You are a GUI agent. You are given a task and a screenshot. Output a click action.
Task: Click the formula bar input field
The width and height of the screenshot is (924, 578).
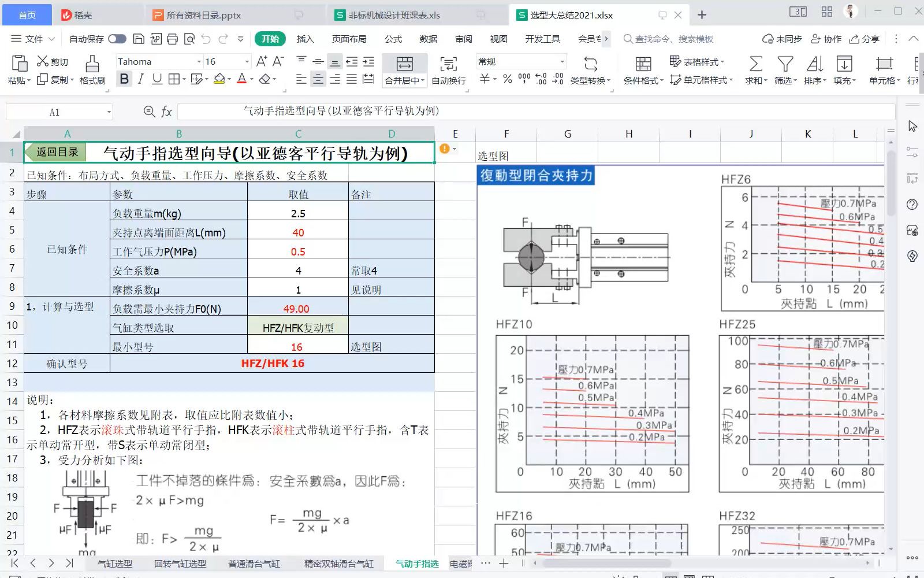coord(536,112)
